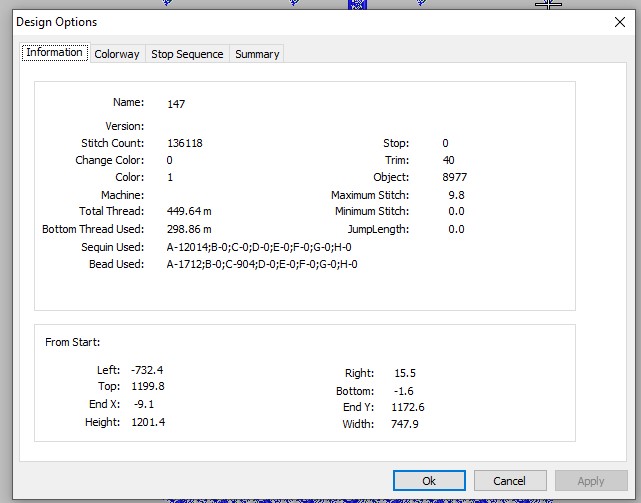Click the Sequin Used value A-12014
The height and width of the screenshot is (503, 641).
click(259, 247)
